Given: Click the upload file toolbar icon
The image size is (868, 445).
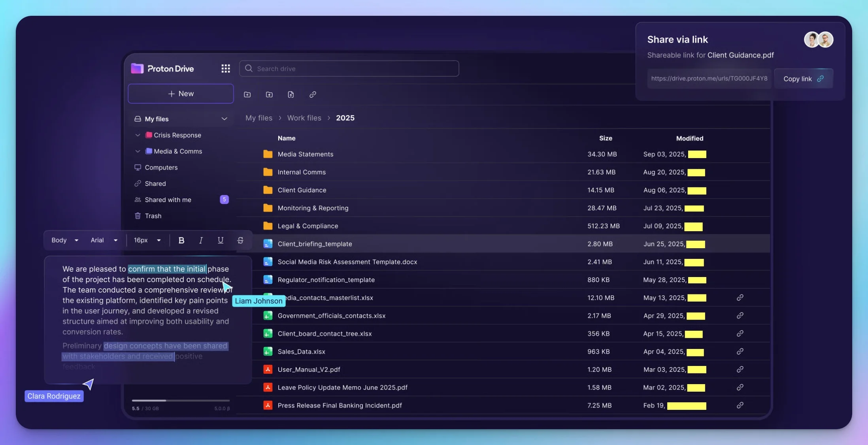Looking at the screenshot, I should (x=291, y=94).
